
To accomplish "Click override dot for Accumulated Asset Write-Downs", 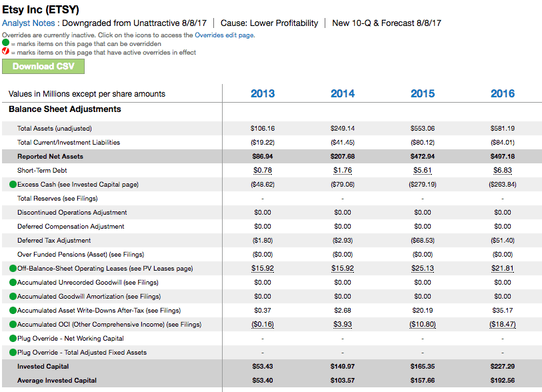I will 13,311.
